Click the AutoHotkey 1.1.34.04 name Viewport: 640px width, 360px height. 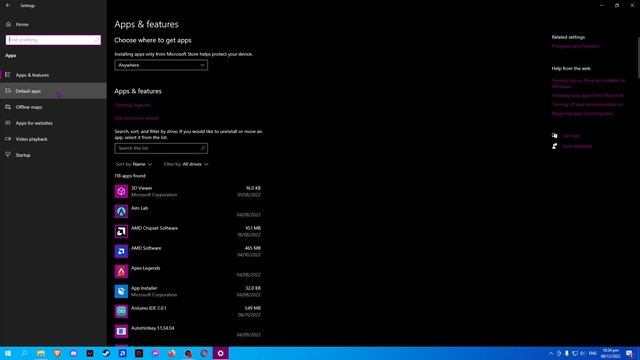click(153, 328)
